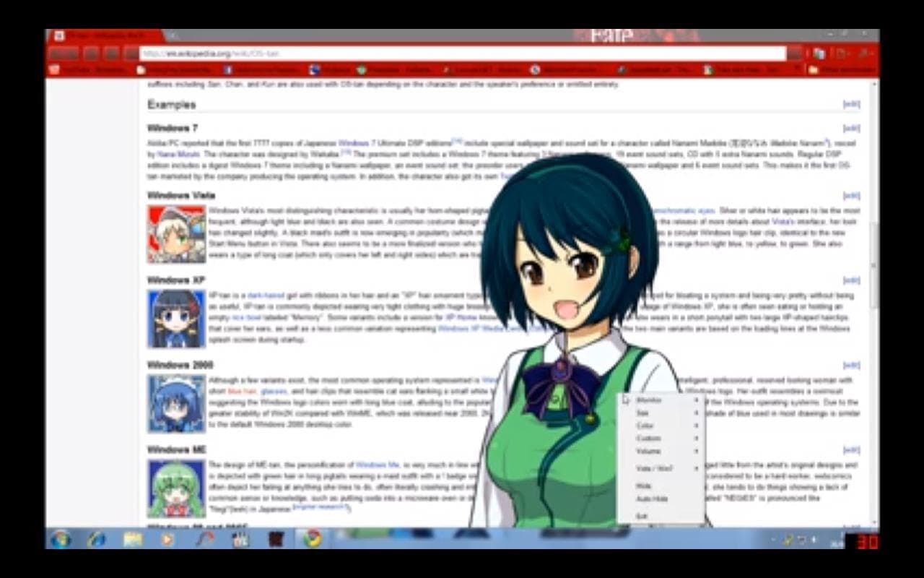This screenshot has height=578, width=924.
Task: Follow the "Windows Me" link in ME paragraph
Action: 378,465
